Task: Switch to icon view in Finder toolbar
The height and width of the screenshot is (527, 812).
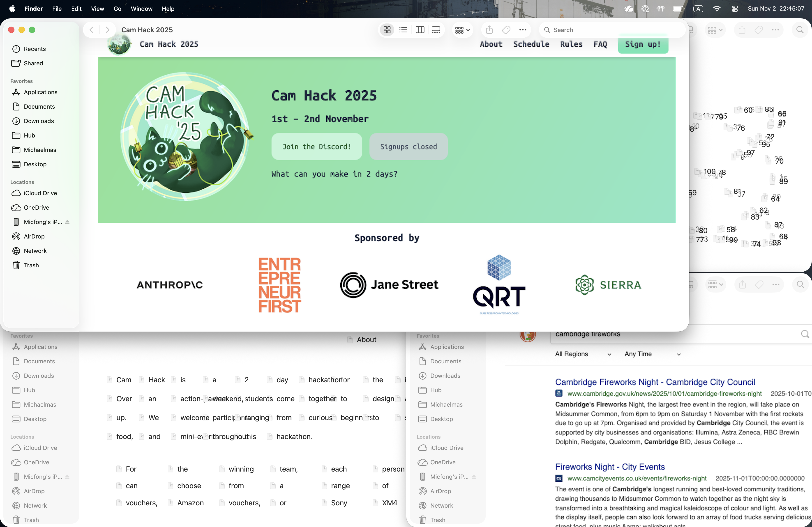Action: (387, 30)
